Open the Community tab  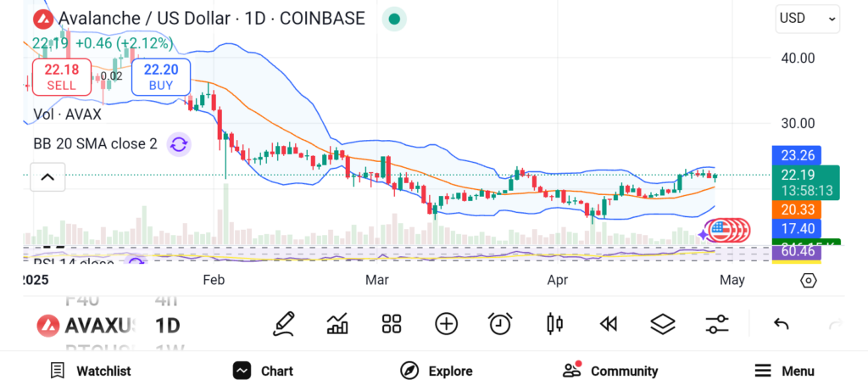click(610, 371)
